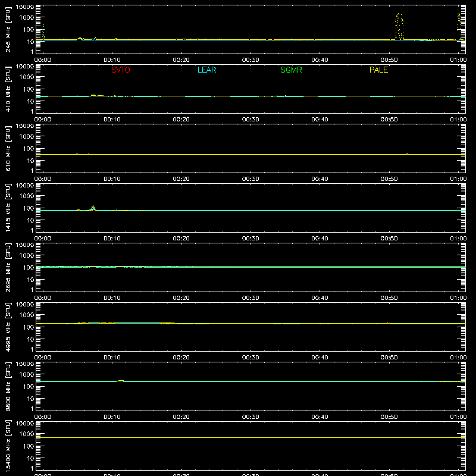Click the 00:50 time label below 245 MHz plot
Viewport: 476px width, 476px height.
(389, 60)
